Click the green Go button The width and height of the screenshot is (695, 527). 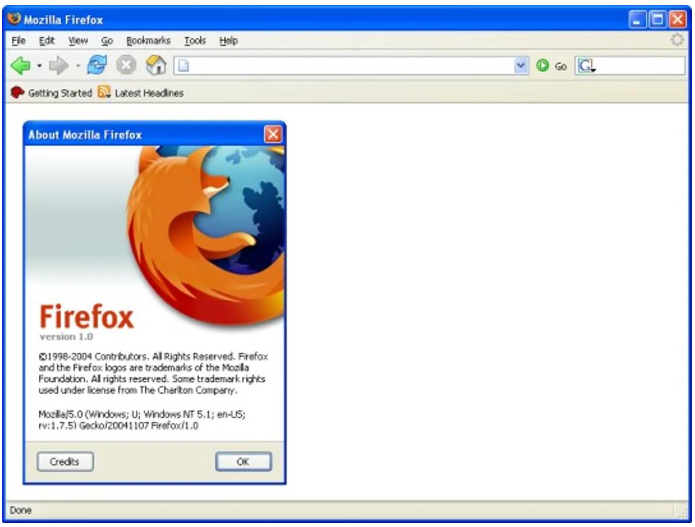[x=551, y=66]
